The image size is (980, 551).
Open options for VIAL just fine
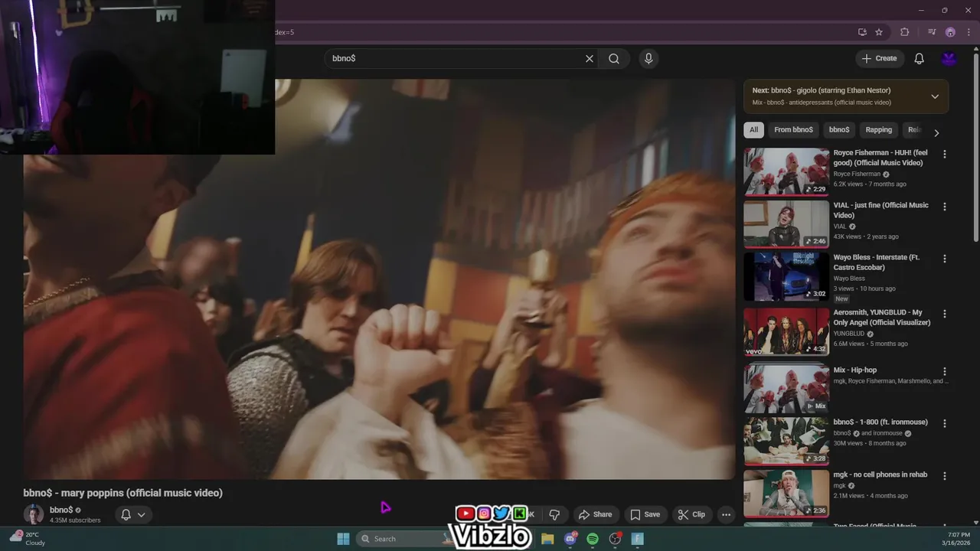(x=944, y=207)
